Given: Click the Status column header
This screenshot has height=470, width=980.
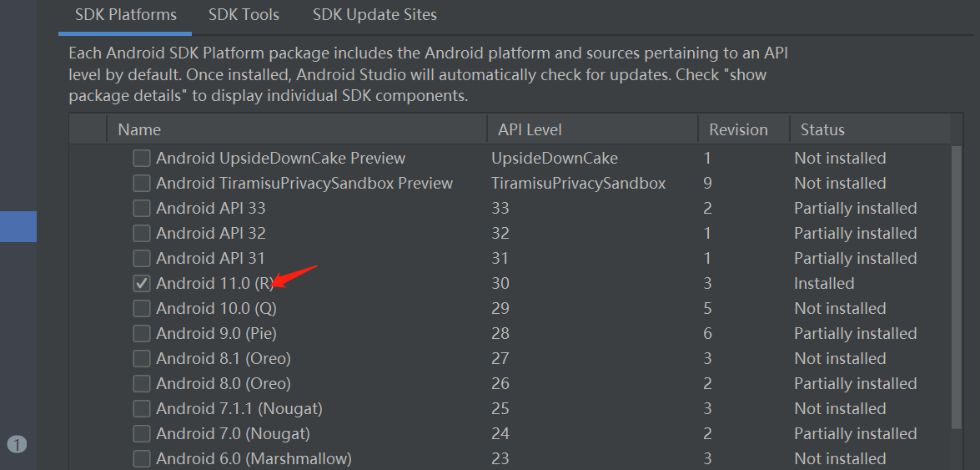Looking at the screenshot, I should [x=870, y=129].
